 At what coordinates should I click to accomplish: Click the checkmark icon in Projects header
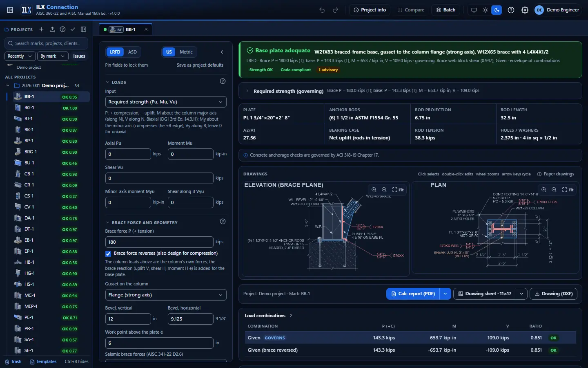tap(73, 29)
